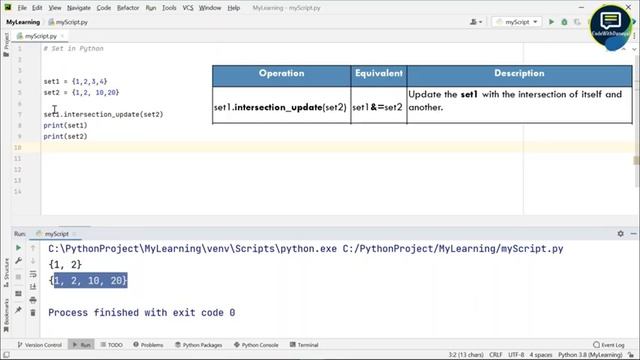Screen dimensions: 640x360
Task: Click the set1 = {1,2,3,4} line
Action: pyautogui.click(x=76, y=82)
